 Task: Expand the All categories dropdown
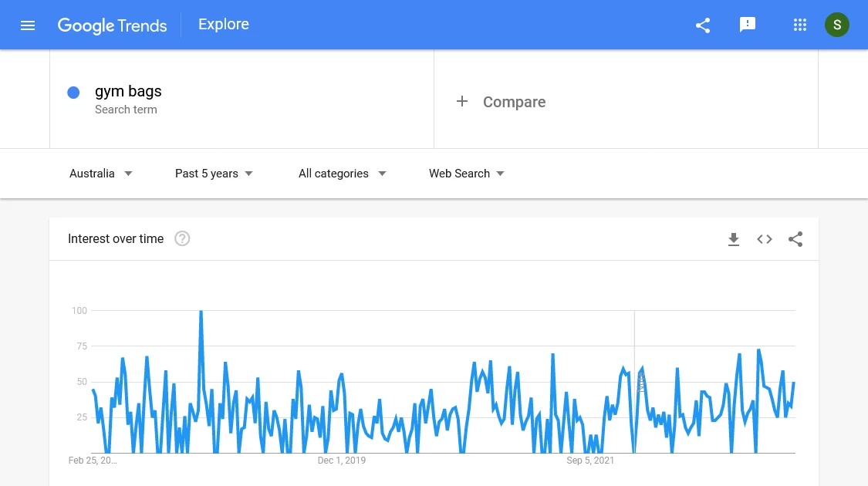point(342,174)
